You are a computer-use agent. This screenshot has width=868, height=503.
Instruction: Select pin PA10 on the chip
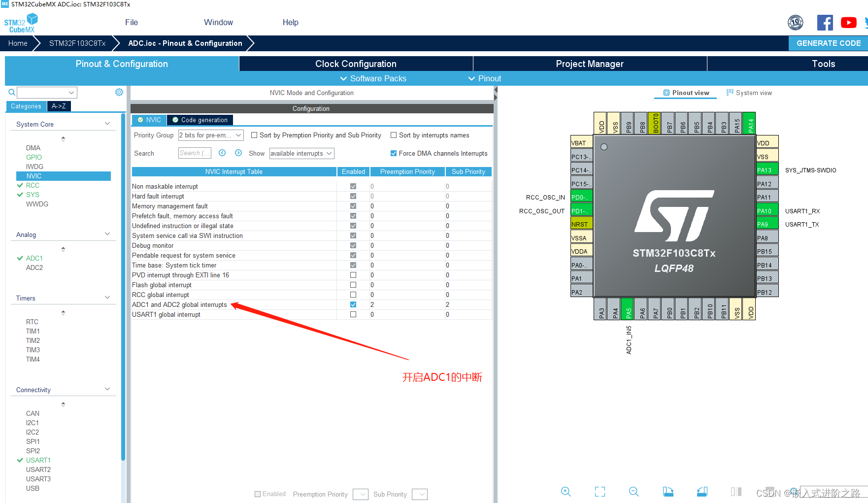pyautogui.click(x=768, y=210)
